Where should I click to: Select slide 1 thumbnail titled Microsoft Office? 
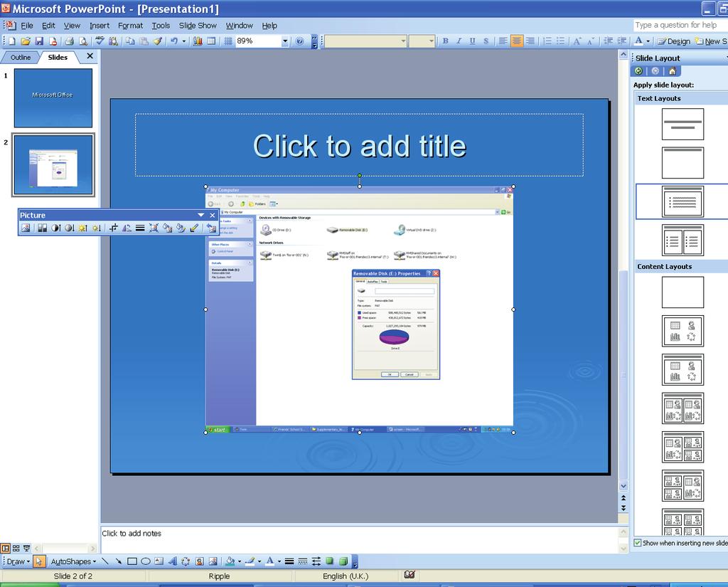(53, 98)
